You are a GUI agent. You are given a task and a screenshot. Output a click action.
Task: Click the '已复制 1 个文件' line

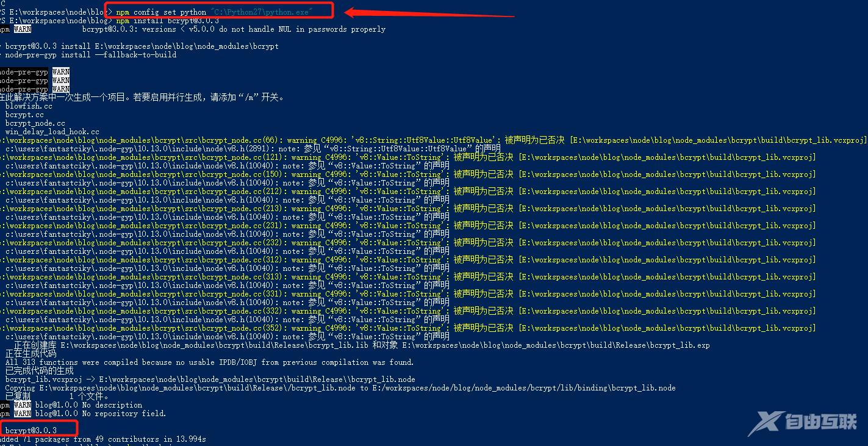(57, 397)
